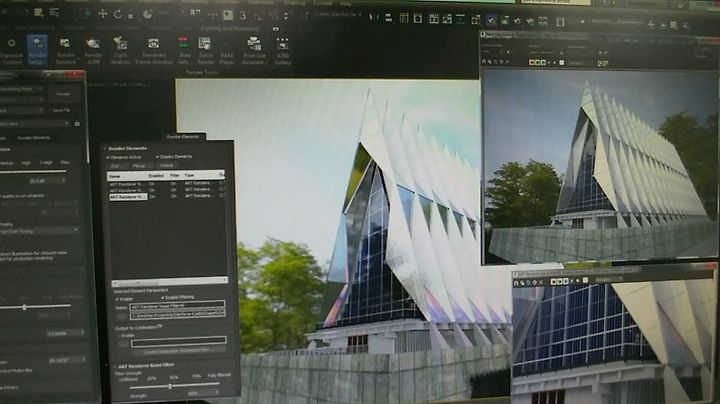The image size is (720, 404).
Task: Click the Render button in Render Setup
Action: click(x=63, y=94)
